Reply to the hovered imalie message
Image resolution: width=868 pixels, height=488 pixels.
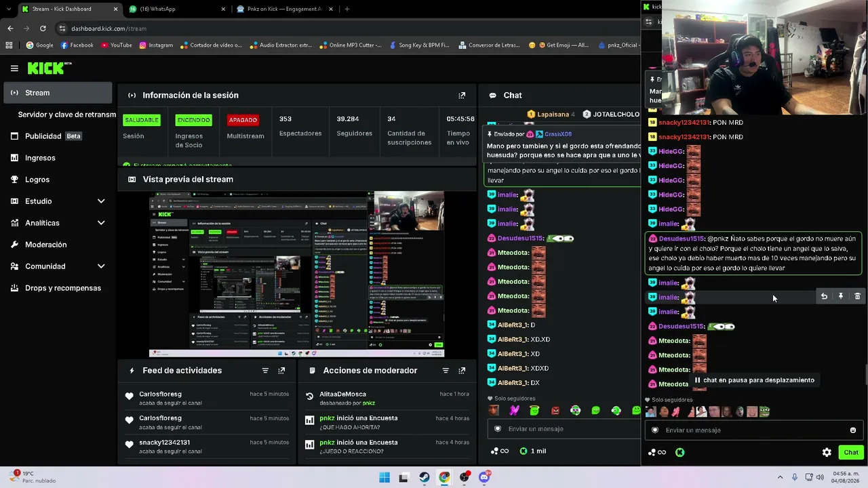[824, 296]
